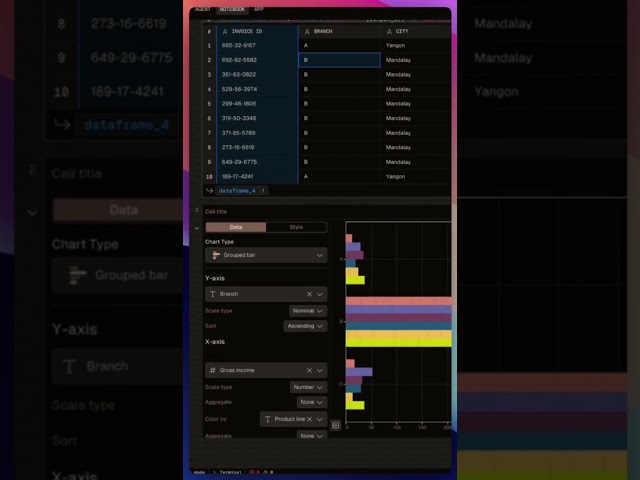
Task: Select the highlighted Branch B cell in row 2
Action: 340,60
